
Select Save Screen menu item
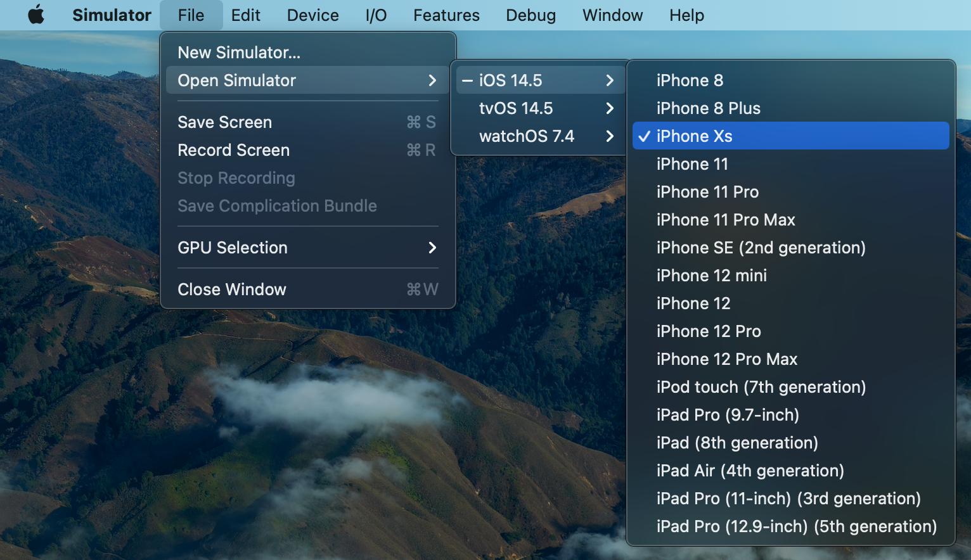coord(308,122)
